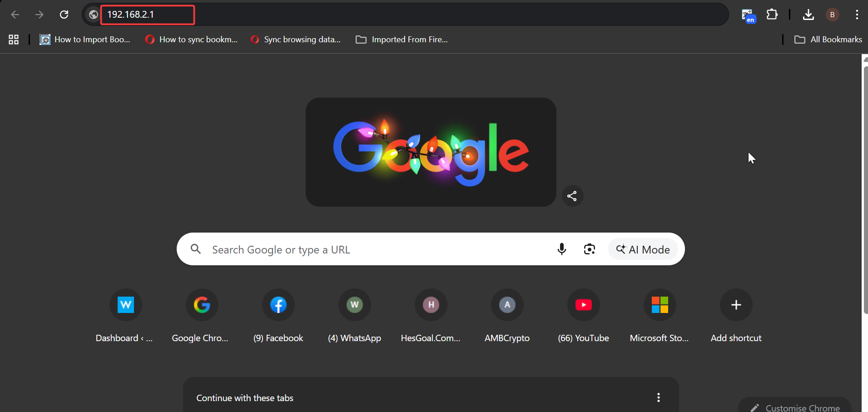Open the WhatsApp shortcut tile
This screenshot has height=412, width=868.
tap(354, 316)
